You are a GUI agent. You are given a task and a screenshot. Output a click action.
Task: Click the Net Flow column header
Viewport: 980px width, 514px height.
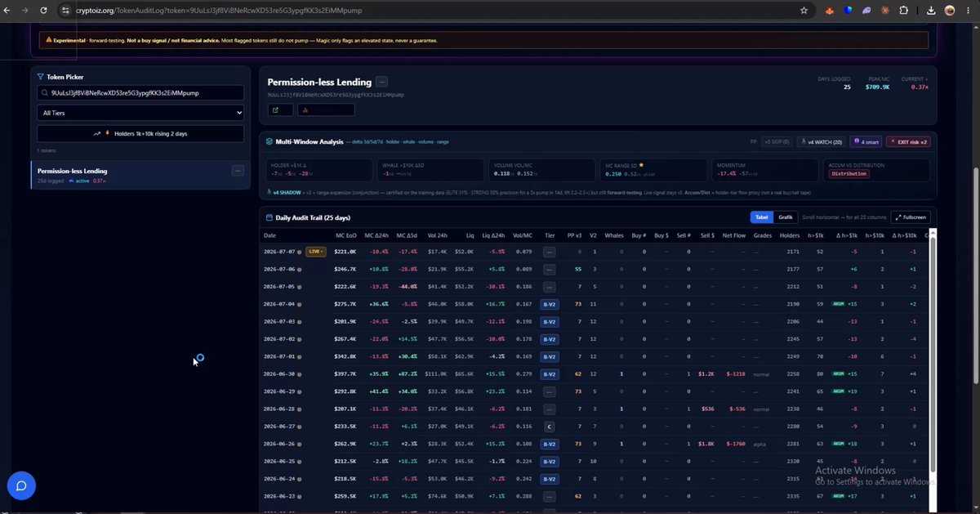click(734, 235)
